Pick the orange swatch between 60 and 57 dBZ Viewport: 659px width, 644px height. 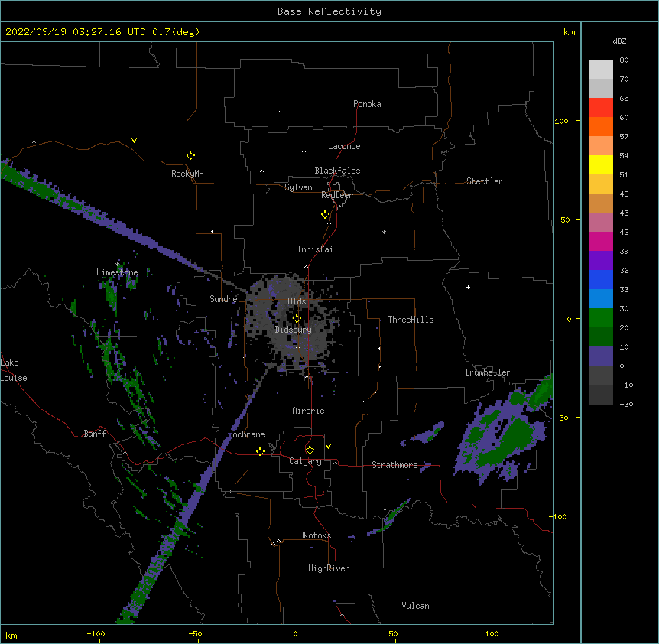(601, 126)
